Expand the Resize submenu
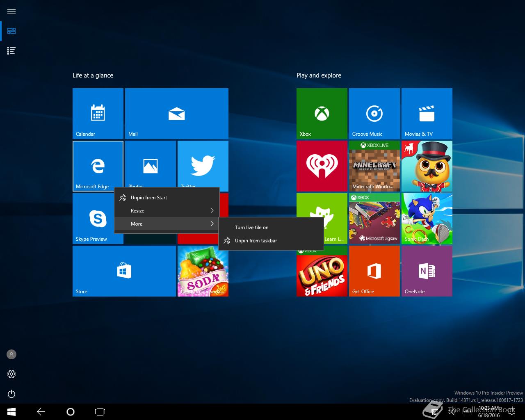Image resolution: width=525 pixels, height=420 pixels. tap(167, 211)
